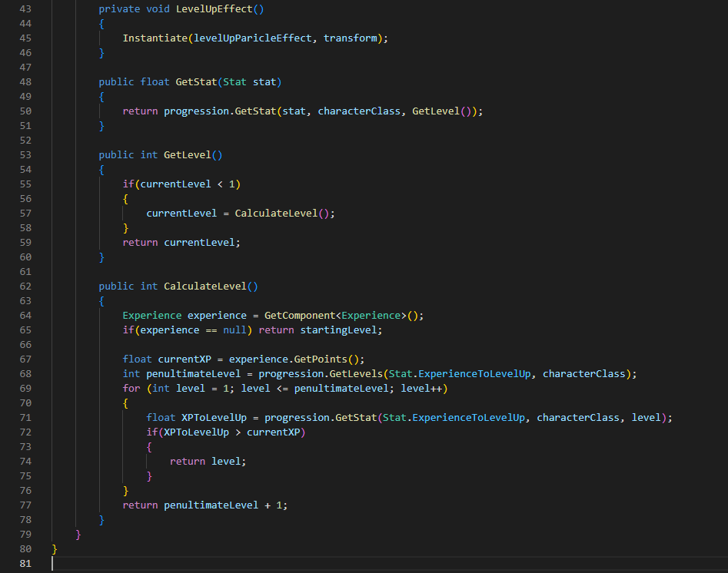Click line number 53 in the gutter
728x573 pixels.
[25, 154]
